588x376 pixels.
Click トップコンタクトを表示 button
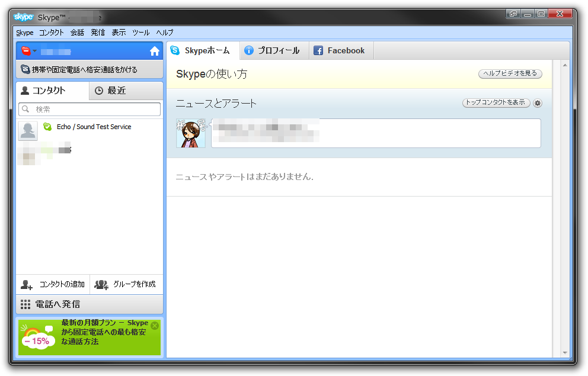pos(496,102)
